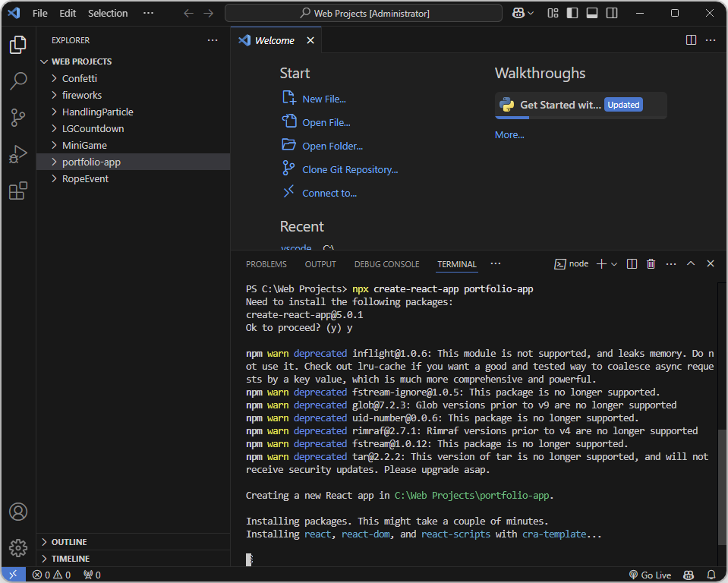Open the overflow menu in menu bar
The width and height of the screenshot is (728, 583).
[x=148, y=13]
